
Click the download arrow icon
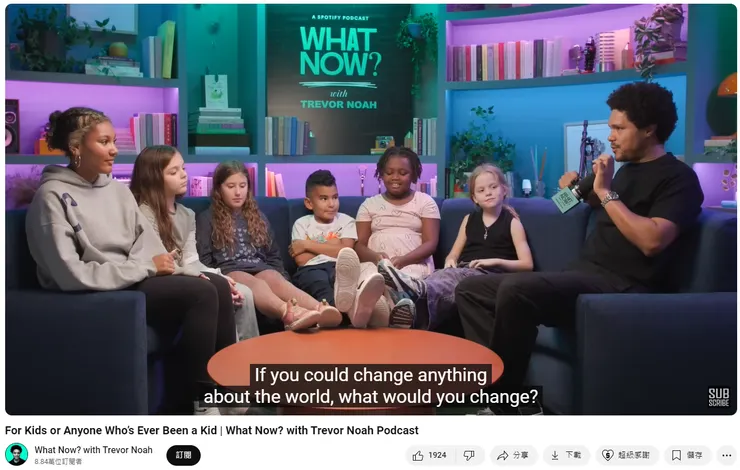click(555, 455)
